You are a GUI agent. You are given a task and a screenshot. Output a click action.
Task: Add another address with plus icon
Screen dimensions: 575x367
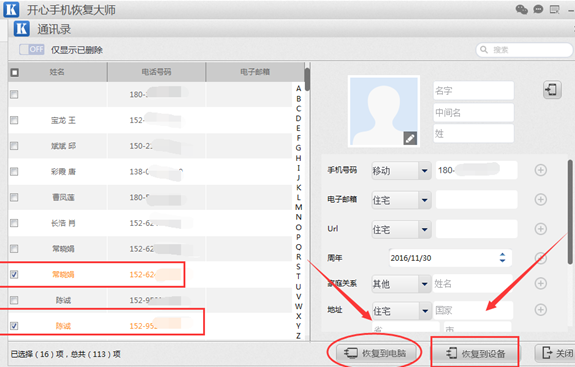[541, 310]
